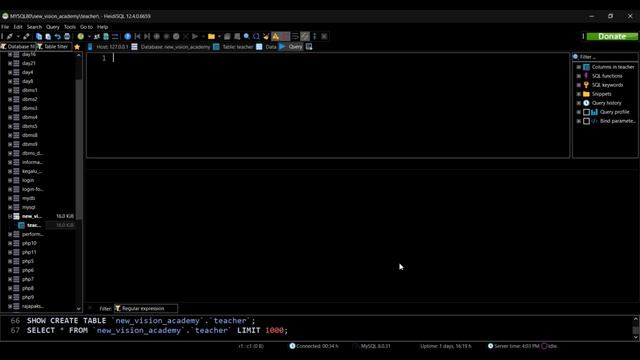The height and width of the screenshot is (360, 640).
Task: Click the Table filter box
Action: (54, 47)
